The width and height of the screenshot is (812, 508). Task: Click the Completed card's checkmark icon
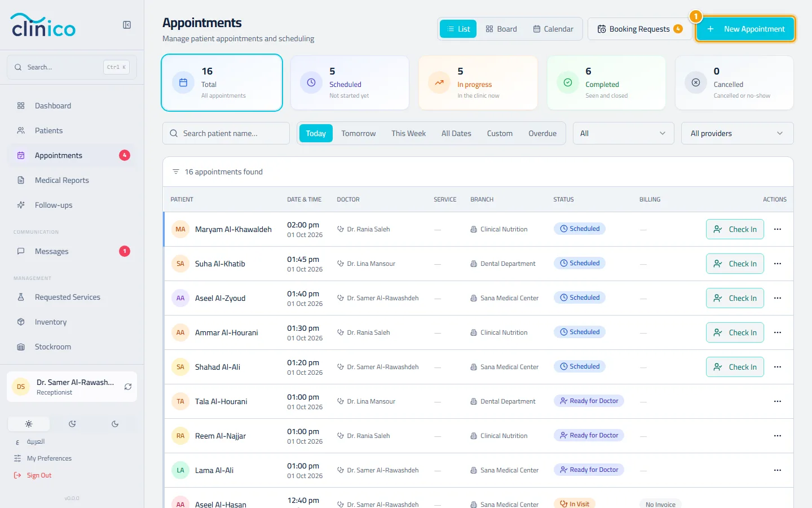(568, 82)
